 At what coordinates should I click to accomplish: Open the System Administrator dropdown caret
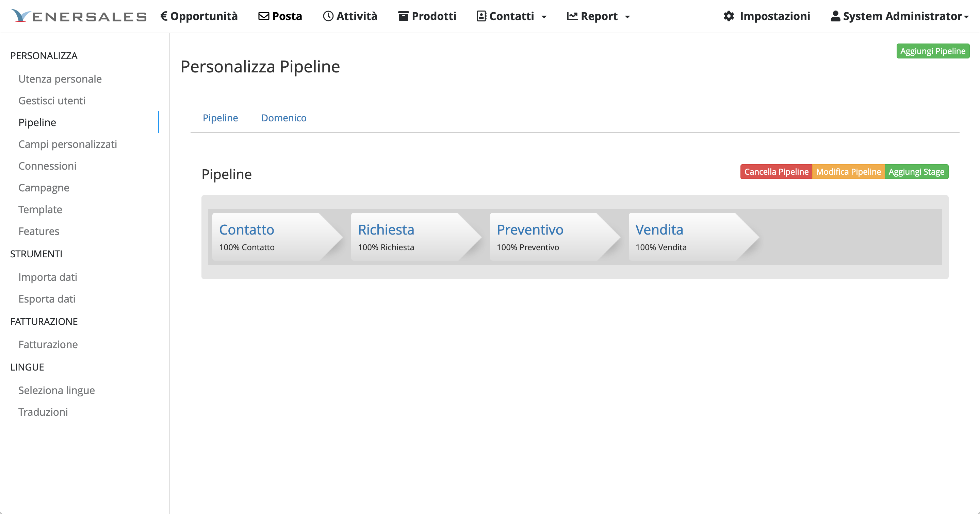pyautogui.click(x=966, y=17)
